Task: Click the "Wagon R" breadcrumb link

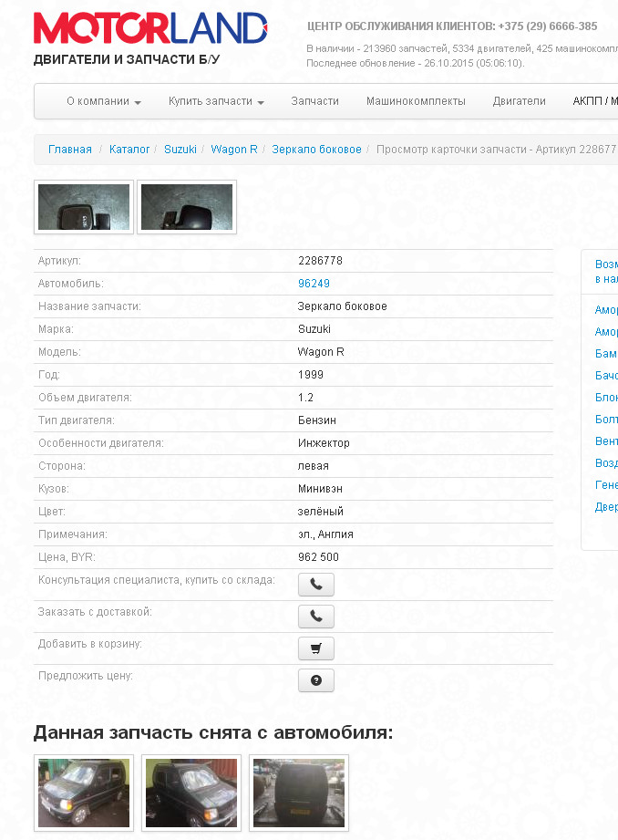Action: tap(234, 149)
